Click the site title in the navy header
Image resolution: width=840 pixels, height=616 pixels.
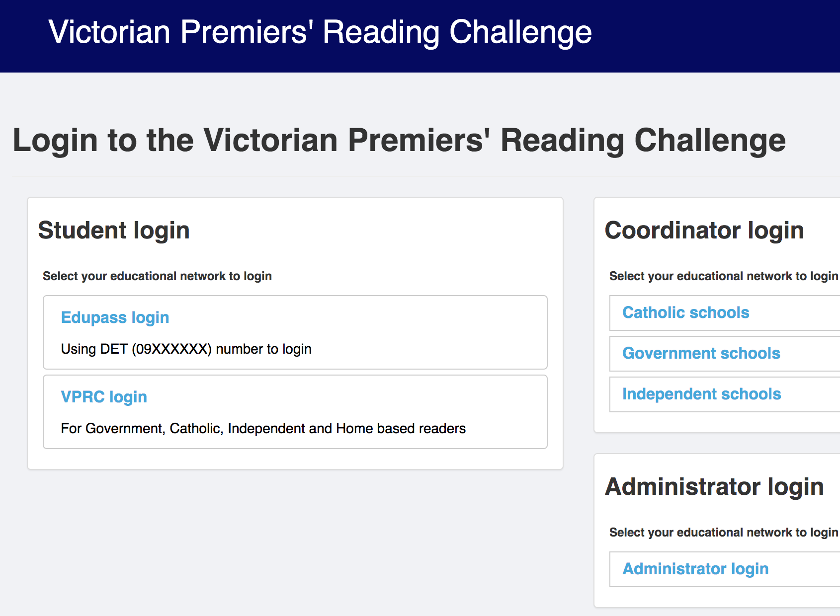pos(320,32)
